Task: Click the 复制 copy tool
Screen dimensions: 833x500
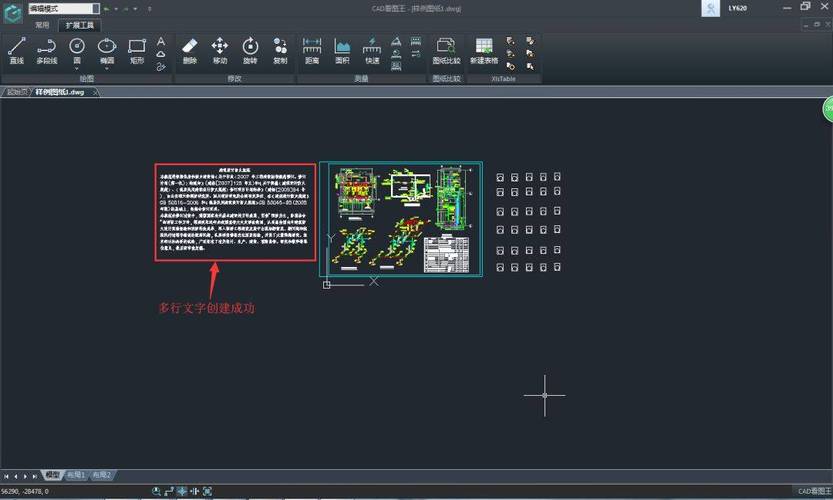Action: point(280,50)
